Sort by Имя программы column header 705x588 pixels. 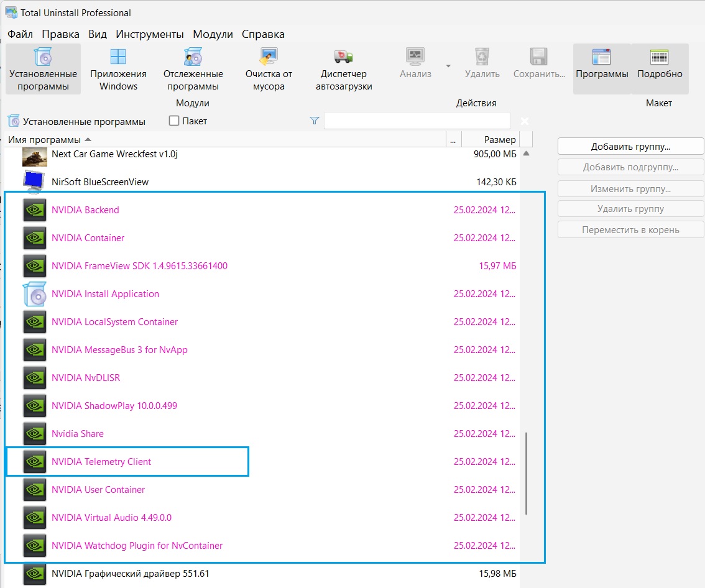(x=225, y=140)
